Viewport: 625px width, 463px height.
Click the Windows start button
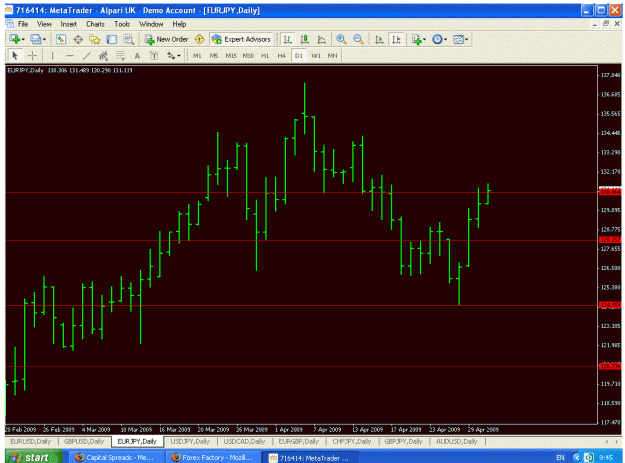[x=33, y=457]
